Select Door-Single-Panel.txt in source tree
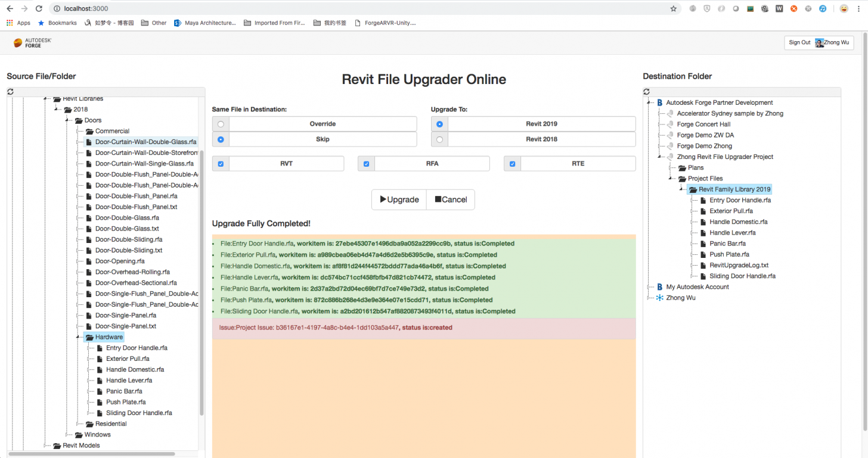Viewport: 868px width, 458px height. tap(126, 326)
